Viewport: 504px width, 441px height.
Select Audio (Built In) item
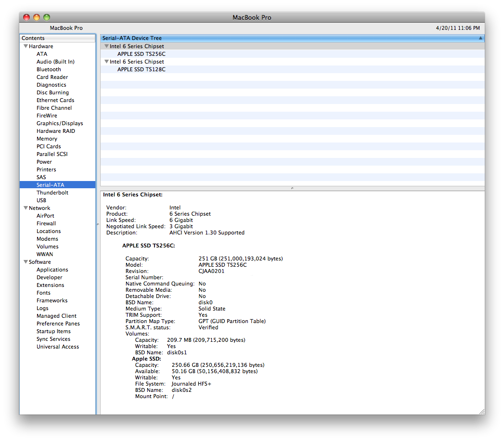coord(55,62)
